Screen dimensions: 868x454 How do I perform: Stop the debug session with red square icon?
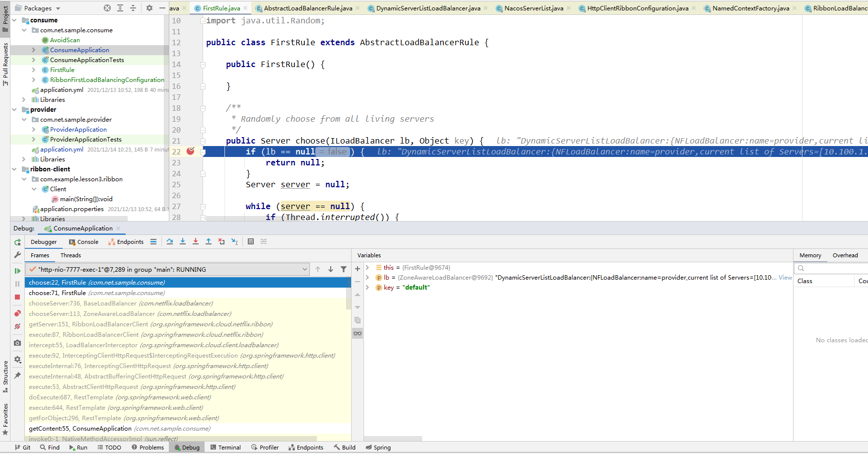[17, 297]
